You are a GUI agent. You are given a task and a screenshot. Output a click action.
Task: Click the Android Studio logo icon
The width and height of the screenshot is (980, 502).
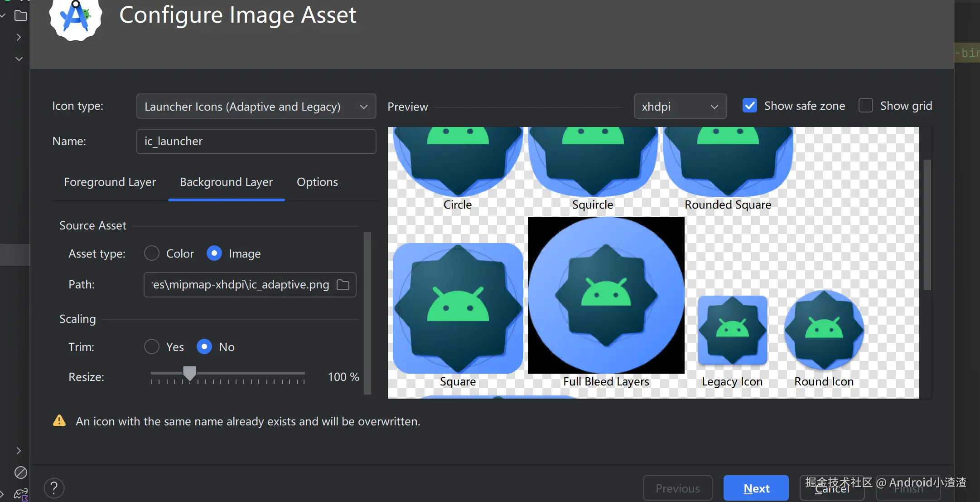pos(76,18)
